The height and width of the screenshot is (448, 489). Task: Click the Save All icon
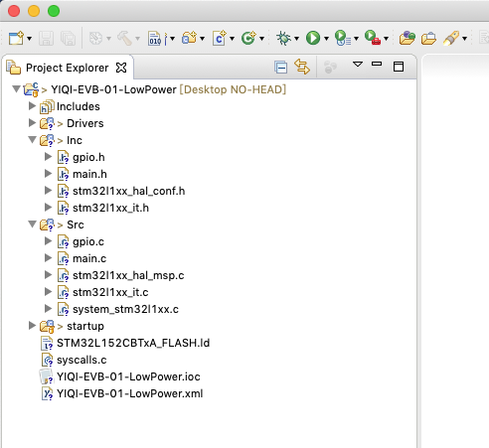coord(68,38)
